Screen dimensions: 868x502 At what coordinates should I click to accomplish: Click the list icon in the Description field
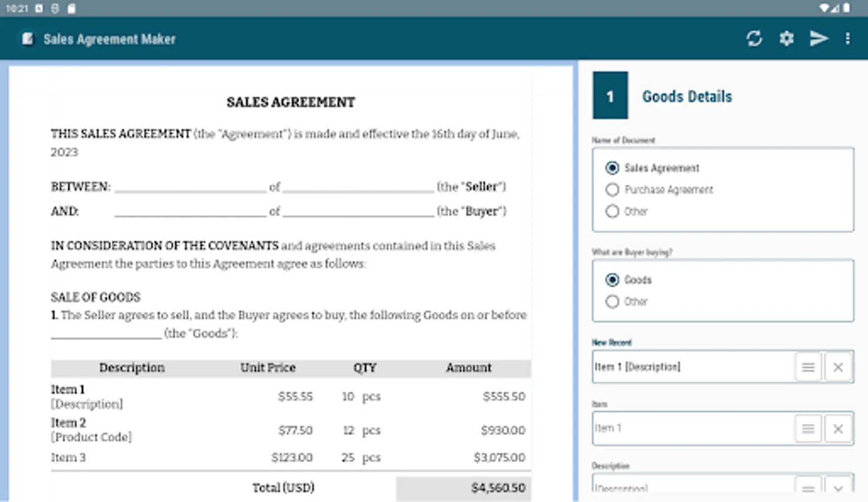808,487
